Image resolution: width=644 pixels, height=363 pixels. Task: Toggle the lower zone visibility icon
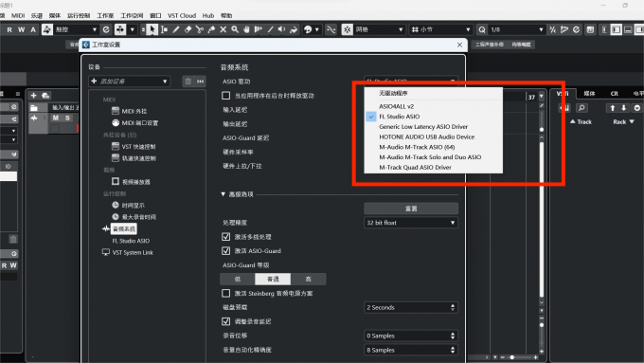(628, 29)
